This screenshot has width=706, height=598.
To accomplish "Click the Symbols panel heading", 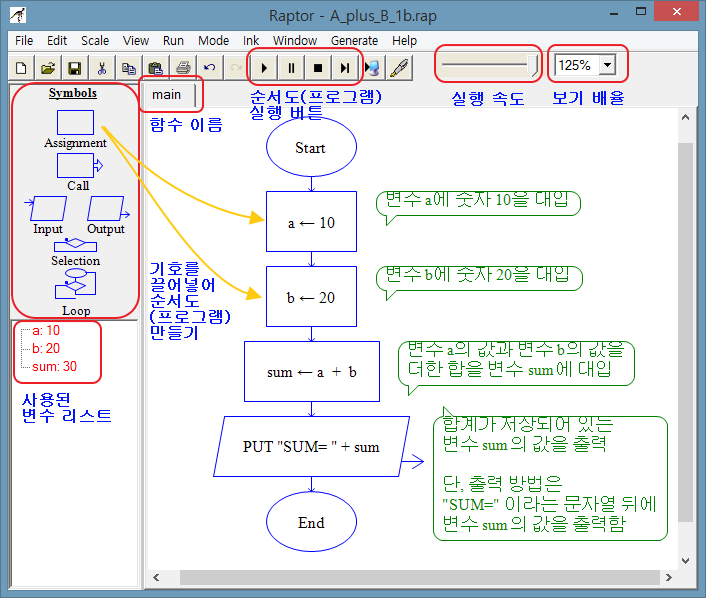I will click(72, 93).
